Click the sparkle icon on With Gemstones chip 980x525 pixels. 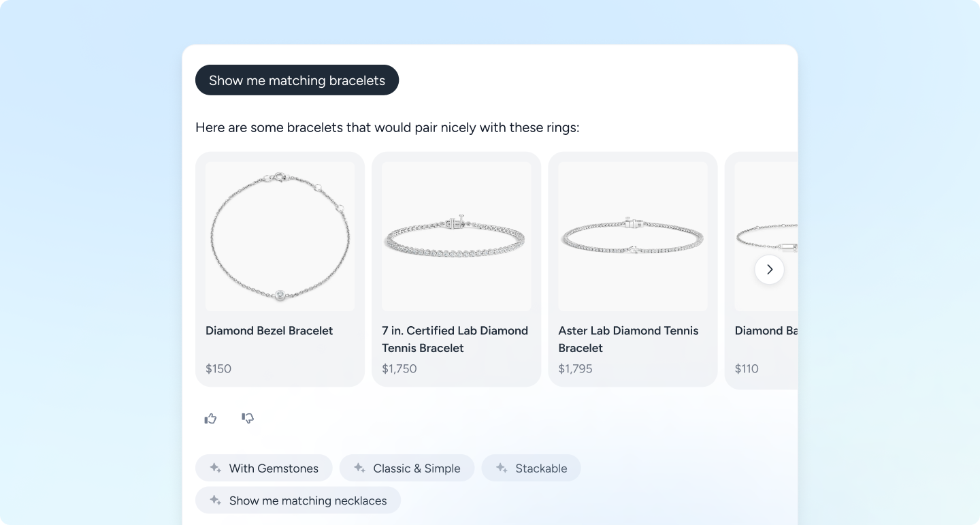tap(214, 468)
